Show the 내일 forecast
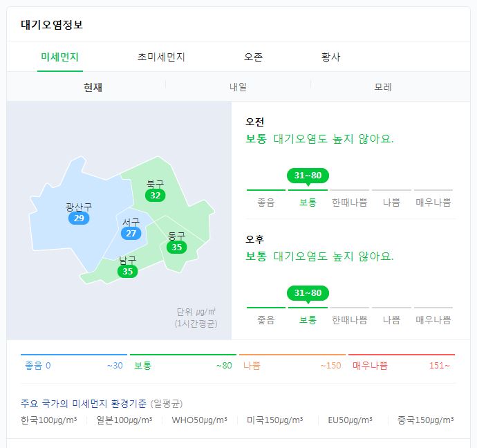This screenshot has width=477, height=448. point(238,87)
